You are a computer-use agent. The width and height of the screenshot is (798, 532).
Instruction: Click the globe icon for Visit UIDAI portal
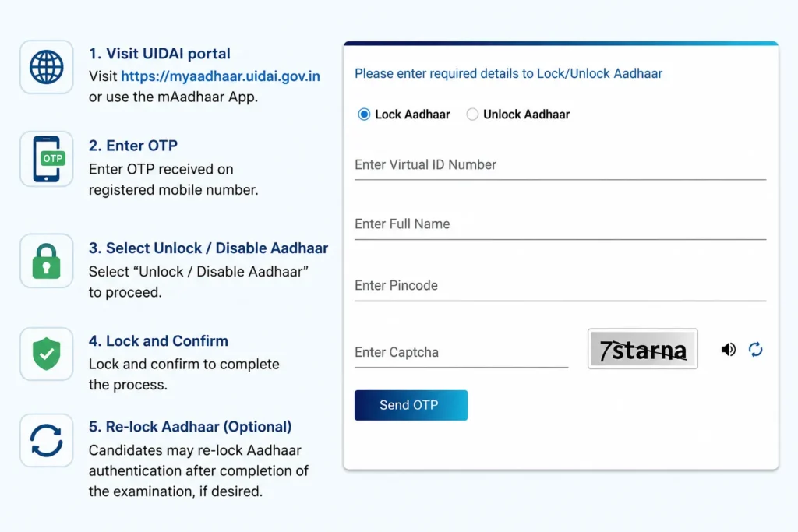click(x=46, y=67)
